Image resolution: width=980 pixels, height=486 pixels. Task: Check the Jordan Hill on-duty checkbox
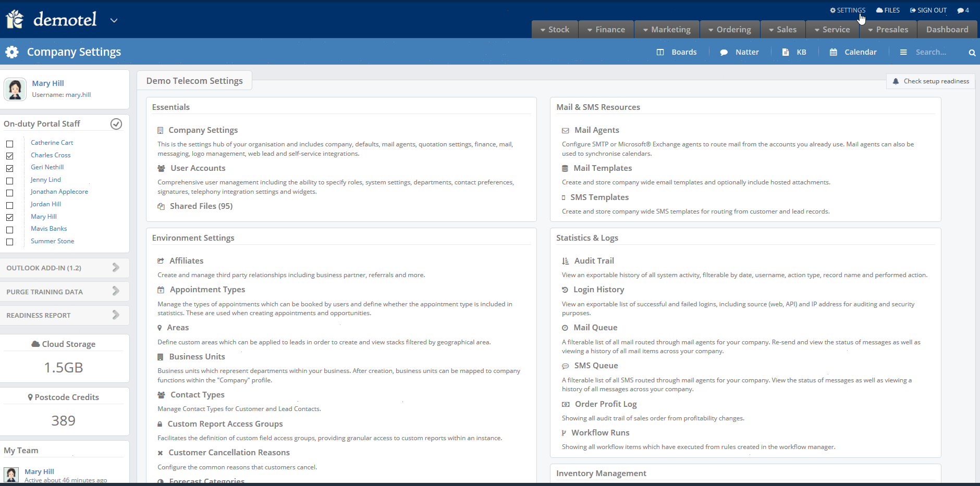click(x=9, y=205)
